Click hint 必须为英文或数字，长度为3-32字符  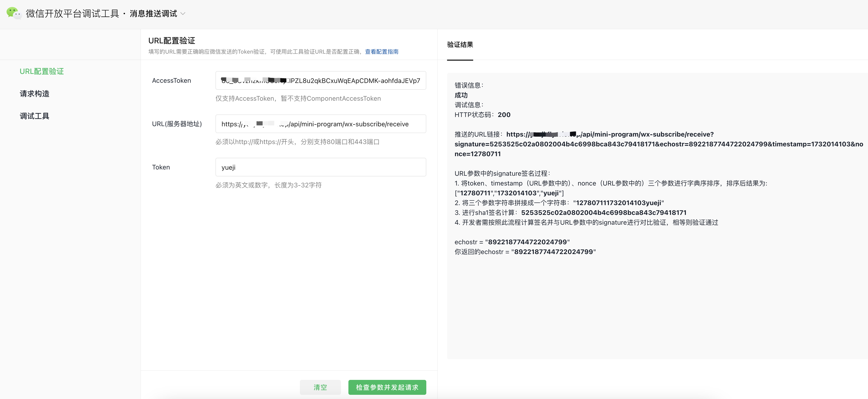(268, 185)
